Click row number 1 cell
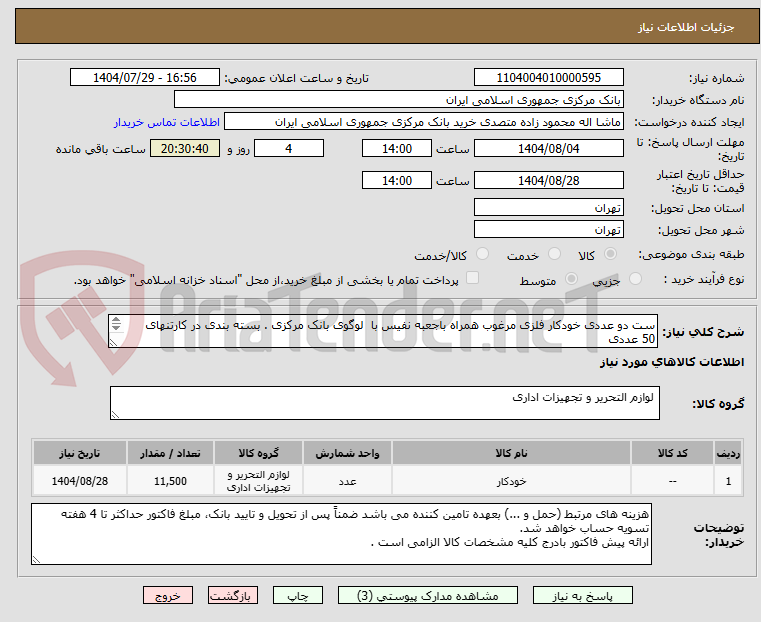Image resolution: width=761 pixels, height=622 pixels. click(728, 481)
